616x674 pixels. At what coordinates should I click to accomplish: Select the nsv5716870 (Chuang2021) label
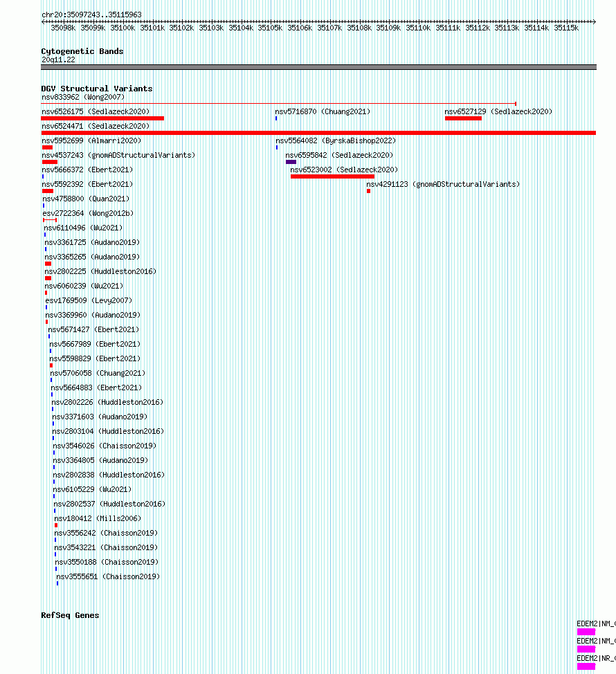coord(323,112)
